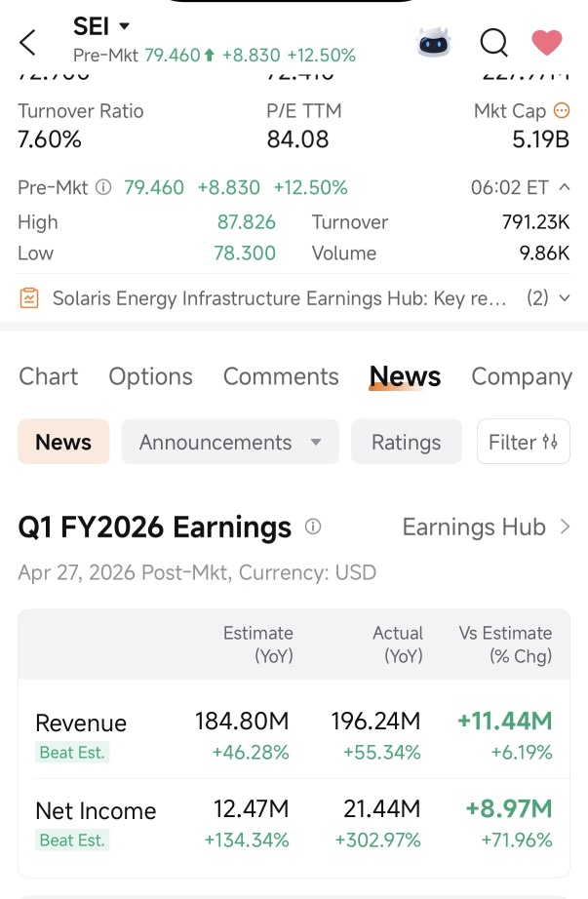Open the Comments tab

coord(281,376)
